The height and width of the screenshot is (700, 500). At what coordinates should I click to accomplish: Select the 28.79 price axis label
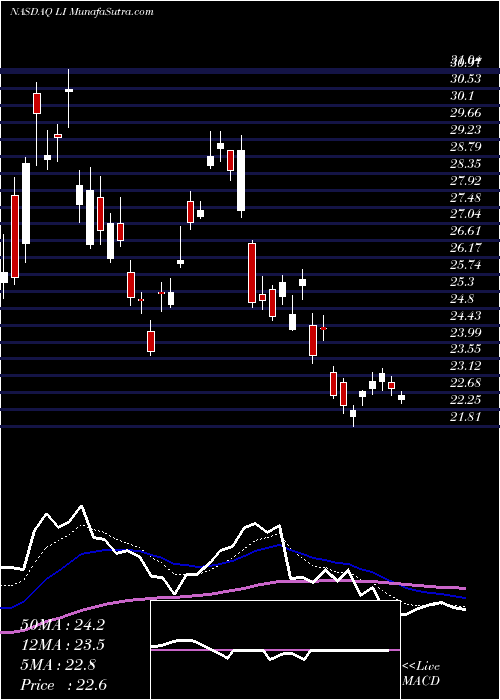466,147
